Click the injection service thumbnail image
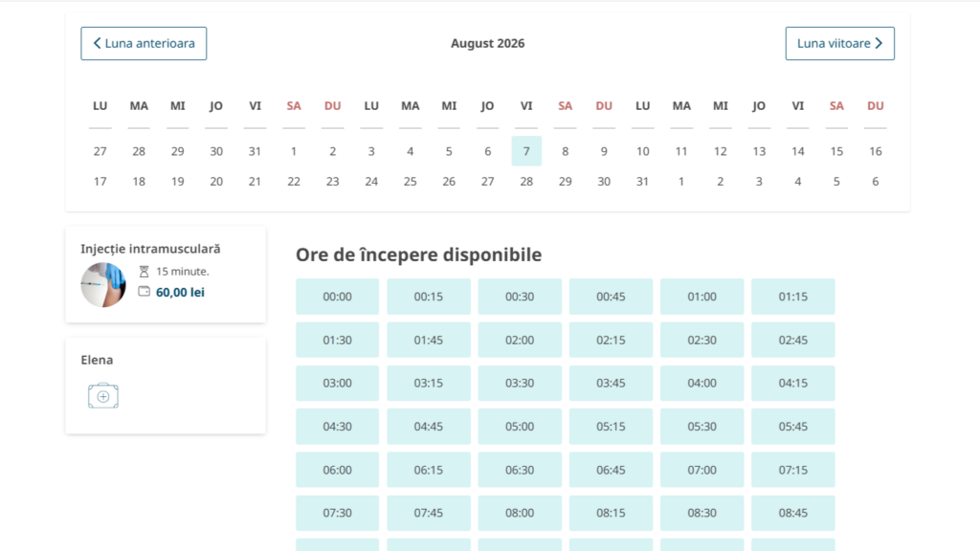The height and width of the screenshot is (551, 980). click(103, 284)
